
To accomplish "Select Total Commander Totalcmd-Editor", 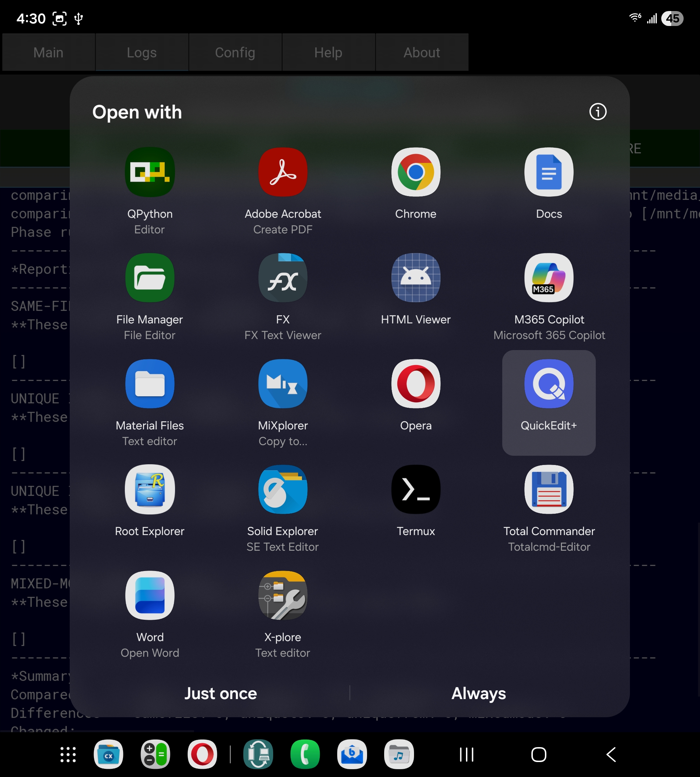I will click(548, 490).
